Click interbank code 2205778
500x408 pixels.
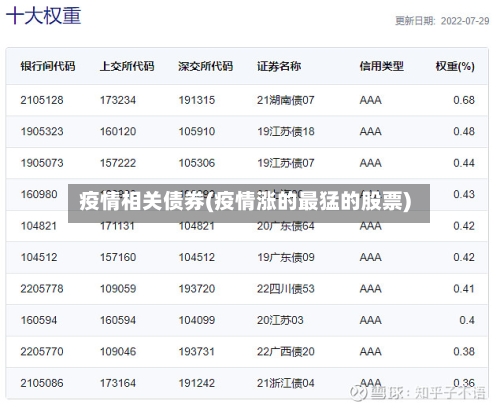tap(42, 289)
